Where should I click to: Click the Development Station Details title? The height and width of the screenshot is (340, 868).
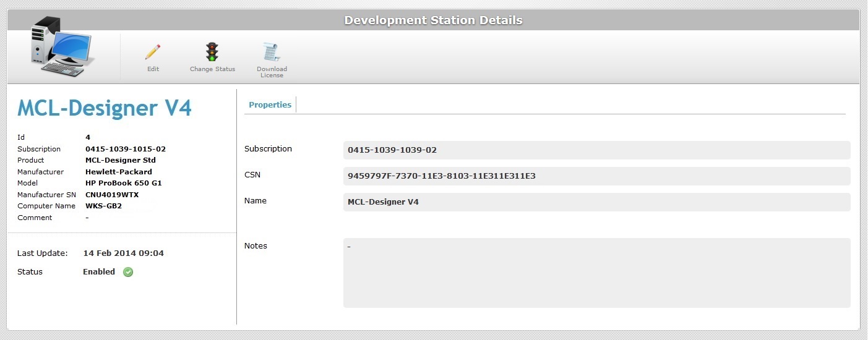point(433,20)
